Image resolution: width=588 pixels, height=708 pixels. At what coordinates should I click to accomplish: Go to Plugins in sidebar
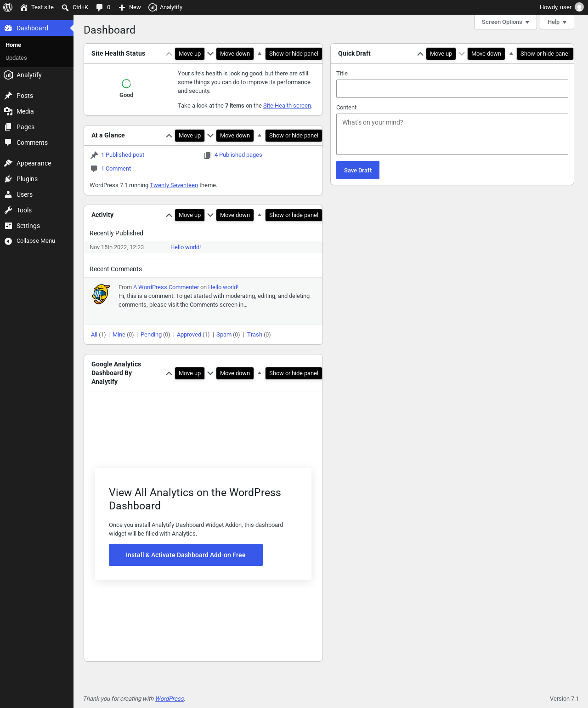point(37,179)
